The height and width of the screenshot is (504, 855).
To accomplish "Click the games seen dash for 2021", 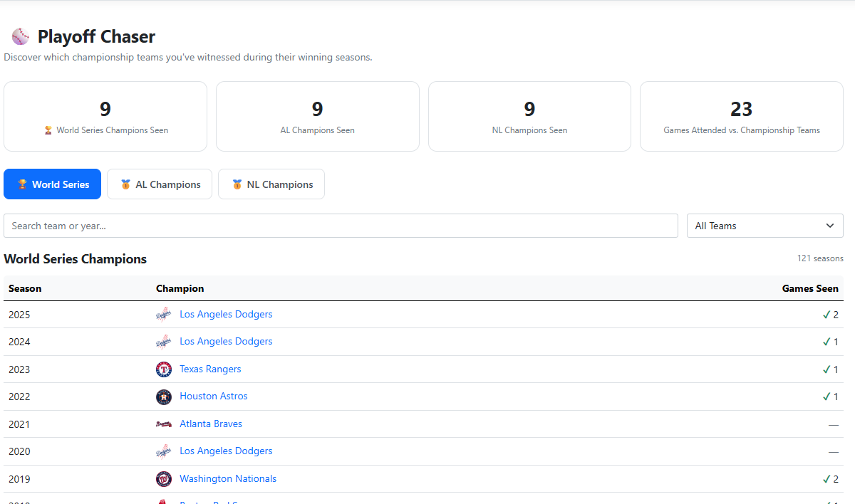I will coord(834,424).
